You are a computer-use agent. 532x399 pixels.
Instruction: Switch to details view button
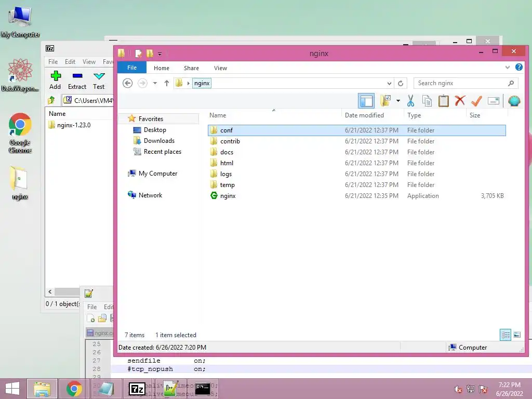505,335
